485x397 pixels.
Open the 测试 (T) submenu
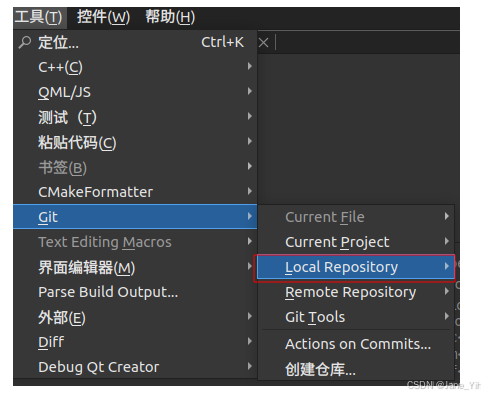(x=135, y=117)
